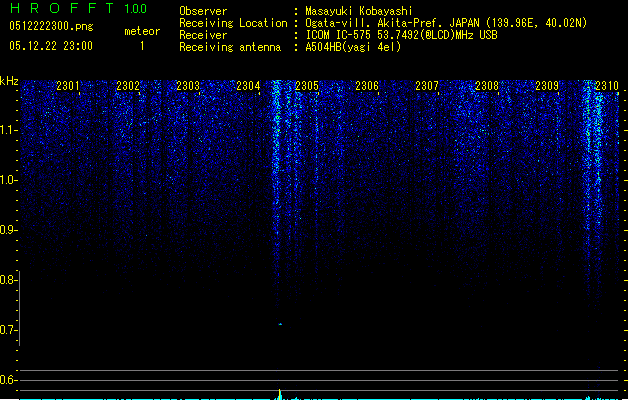Select the filename 0512222300.png
Image resolution: width=629 pixels, height=400 pixels.
[x=51, y=26]
